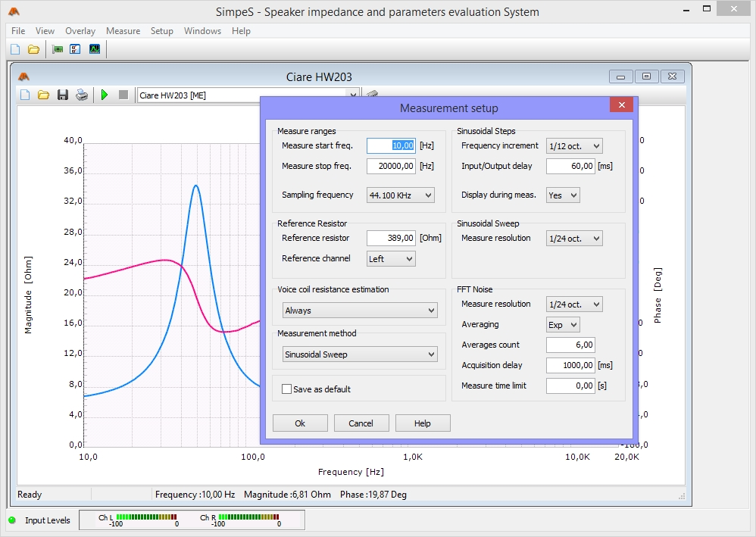
Task: Open the Help menu
Action: pos(241,31)
